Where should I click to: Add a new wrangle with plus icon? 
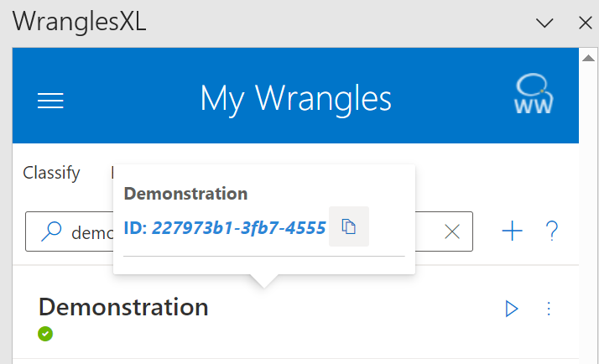pyautogui.click(x=512, y=231)
